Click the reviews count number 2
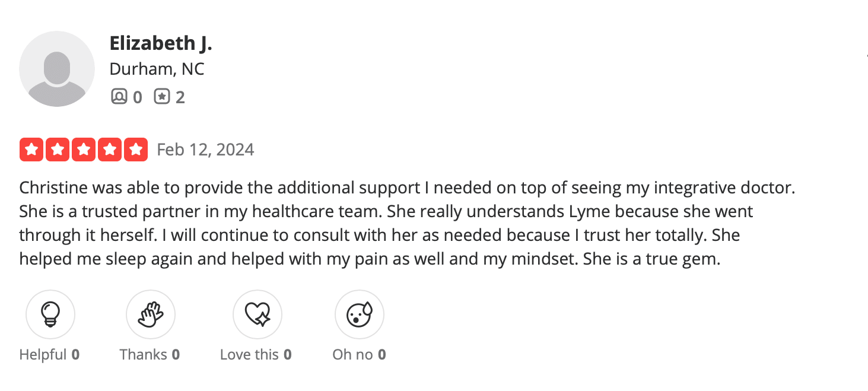This screenshot has height=391, width=868. click(180, 97)
